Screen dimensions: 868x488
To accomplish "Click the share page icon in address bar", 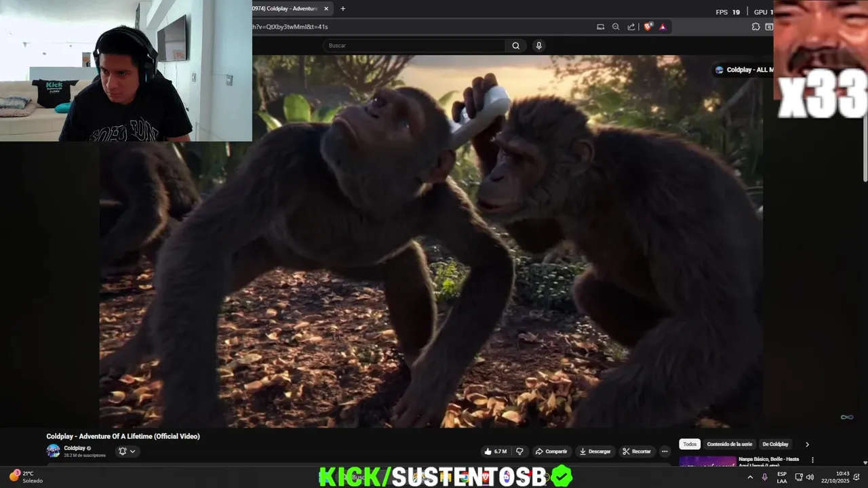I will [631, 27].
